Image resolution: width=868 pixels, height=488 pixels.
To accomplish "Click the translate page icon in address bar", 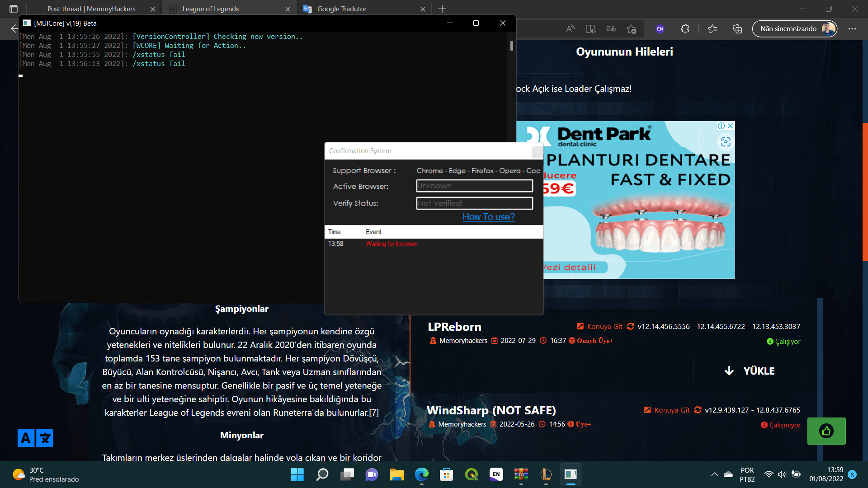I will (611, 29).
